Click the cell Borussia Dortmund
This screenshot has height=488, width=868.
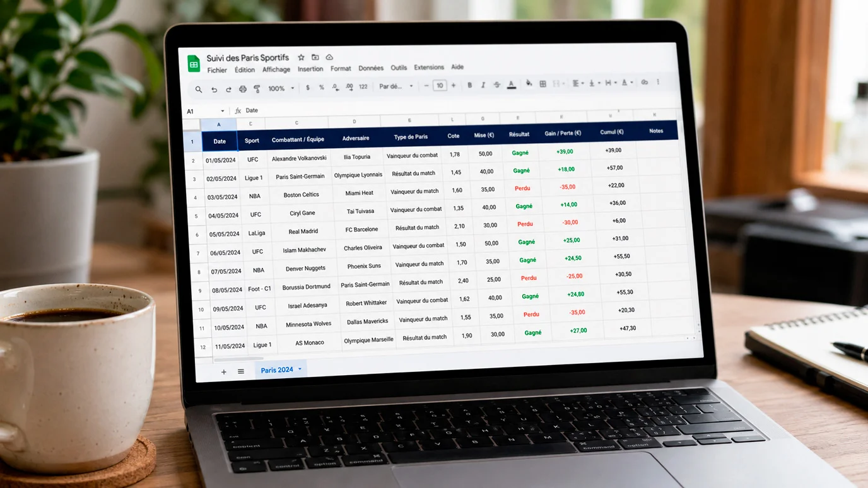(x=307, y=287)
